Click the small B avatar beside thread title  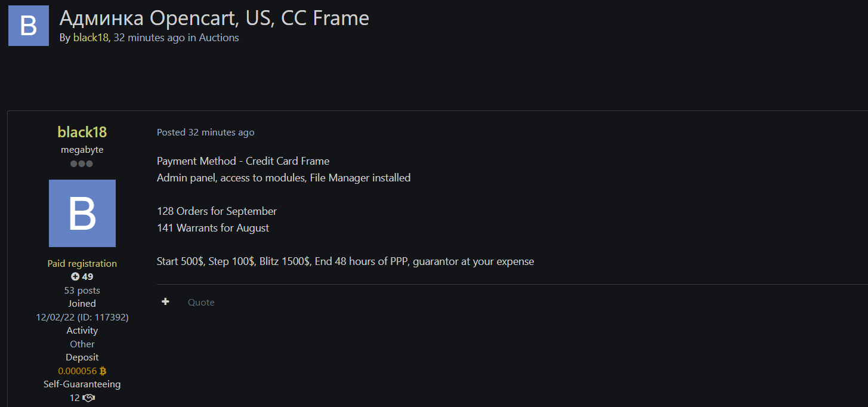[x=29, y=26]
